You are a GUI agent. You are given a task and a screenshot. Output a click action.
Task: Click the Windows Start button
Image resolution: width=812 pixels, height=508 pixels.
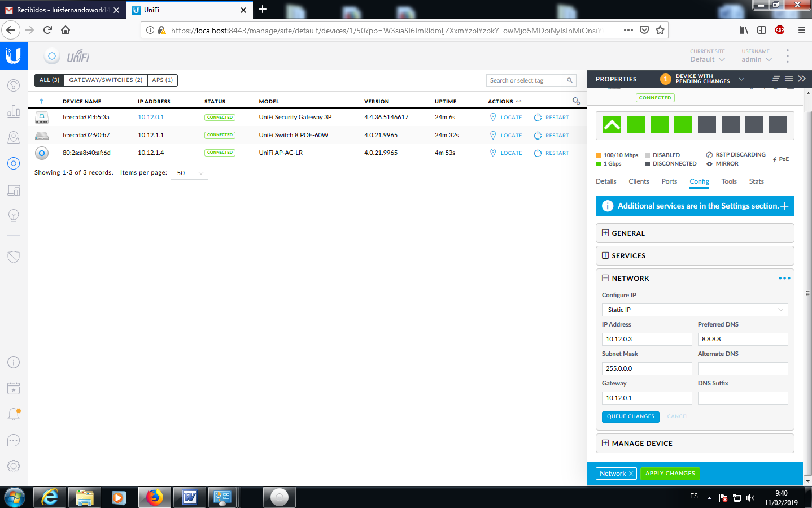(15, 497)
